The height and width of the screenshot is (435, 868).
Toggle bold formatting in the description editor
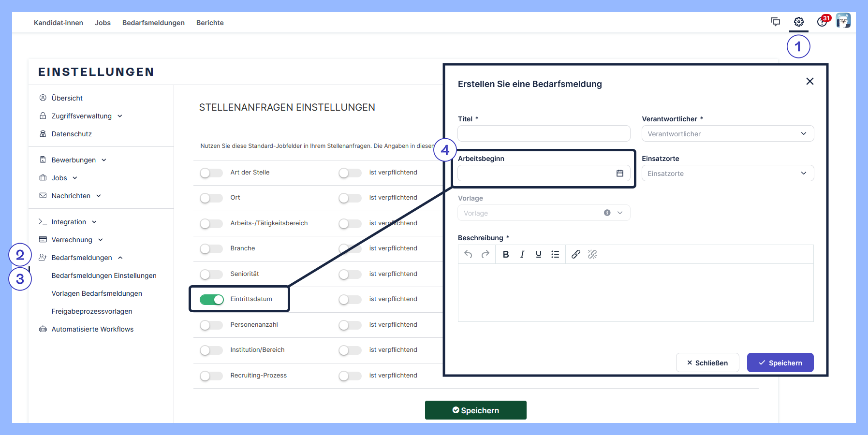click(x=506, y=254)
